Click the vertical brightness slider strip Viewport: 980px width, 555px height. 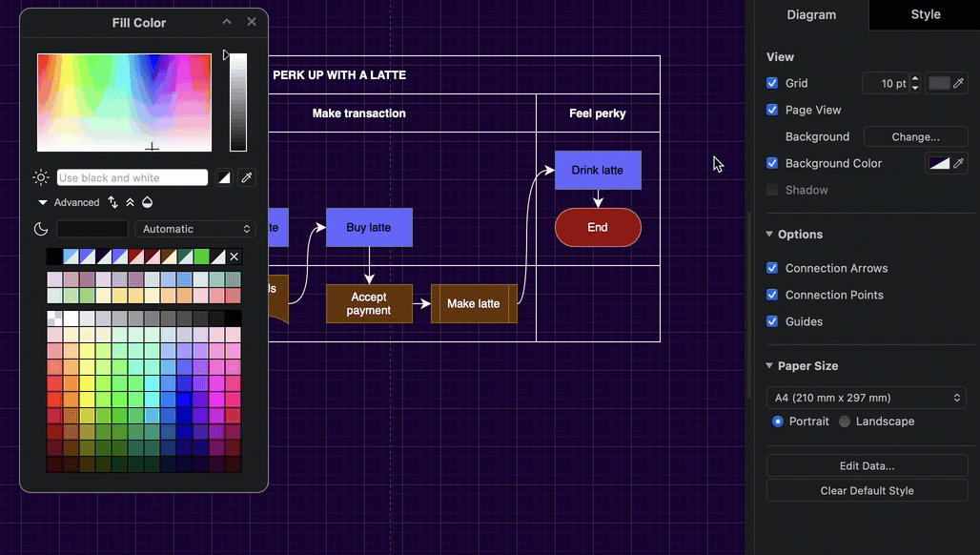pyautogui.click(x=238, y=102)
